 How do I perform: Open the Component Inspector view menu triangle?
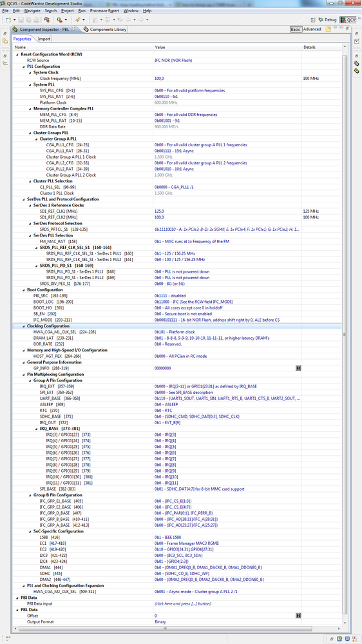point(335,28)
